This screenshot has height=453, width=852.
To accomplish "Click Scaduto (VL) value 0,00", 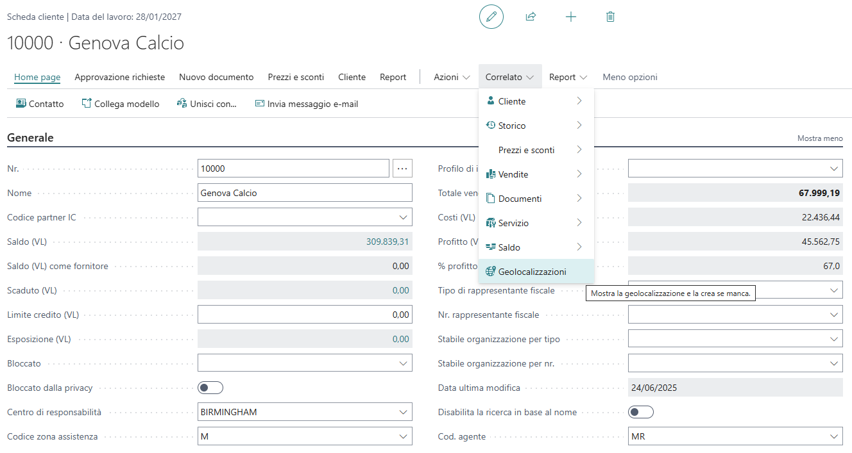I will tap(400, 291).
